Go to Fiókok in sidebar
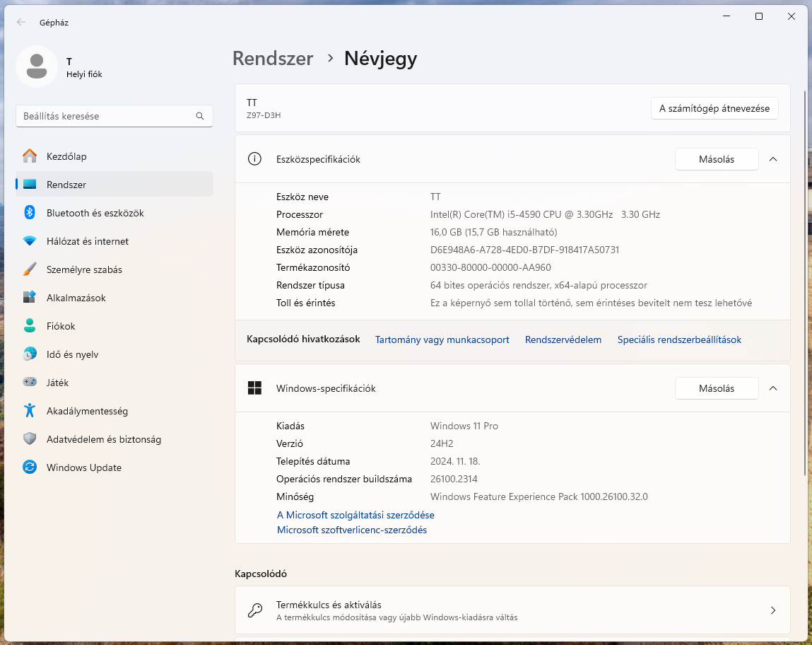This screenshot has width=812, height=645. pos(61,326)
